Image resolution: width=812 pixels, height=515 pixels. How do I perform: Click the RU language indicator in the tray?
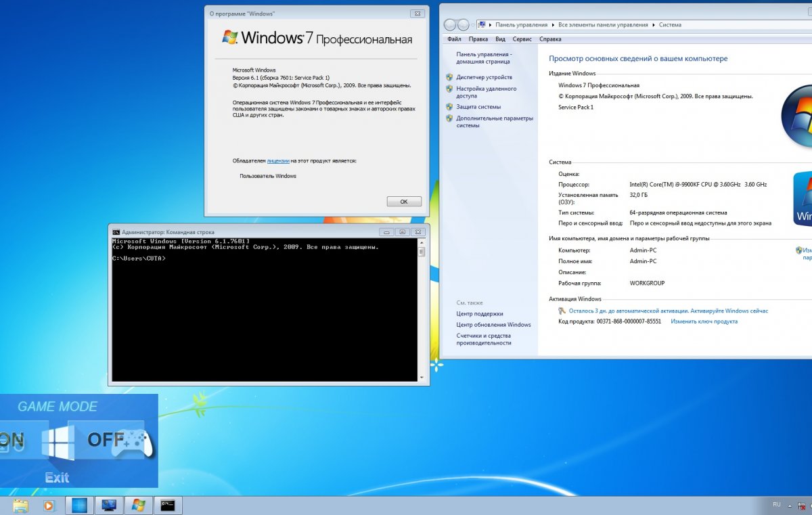tap(777, 505)
